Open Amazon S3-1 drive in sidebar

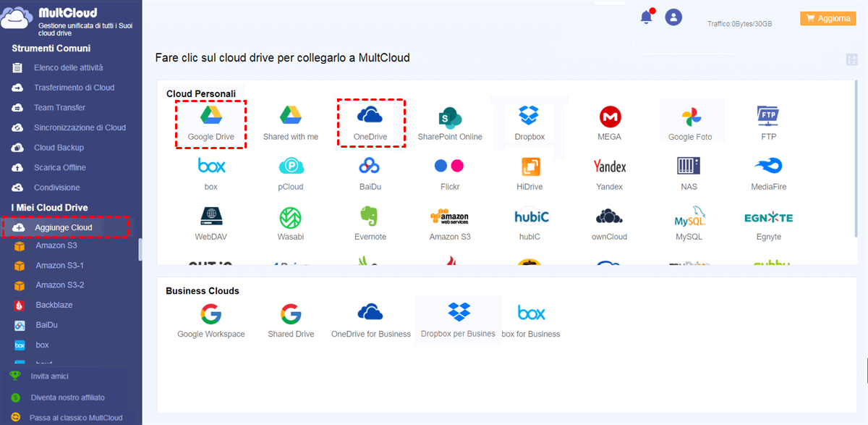point(59,265)
